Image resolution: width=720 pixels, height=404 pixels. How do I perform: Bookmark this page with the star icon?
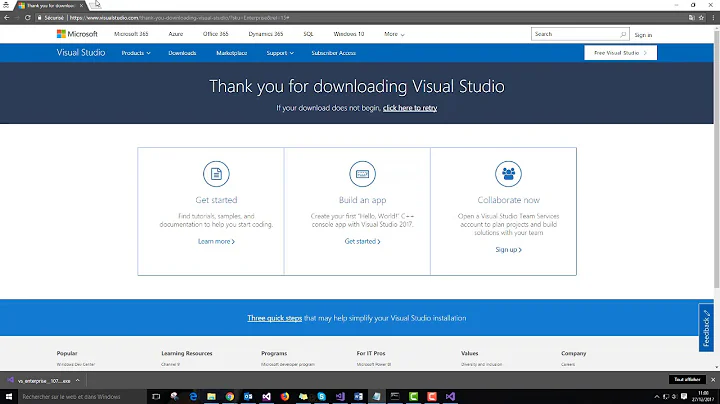coord(701,17)
